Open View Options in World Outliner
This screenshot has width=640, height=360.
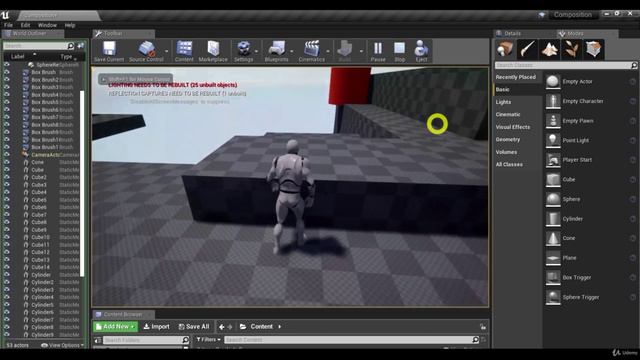tap(62, 345)
